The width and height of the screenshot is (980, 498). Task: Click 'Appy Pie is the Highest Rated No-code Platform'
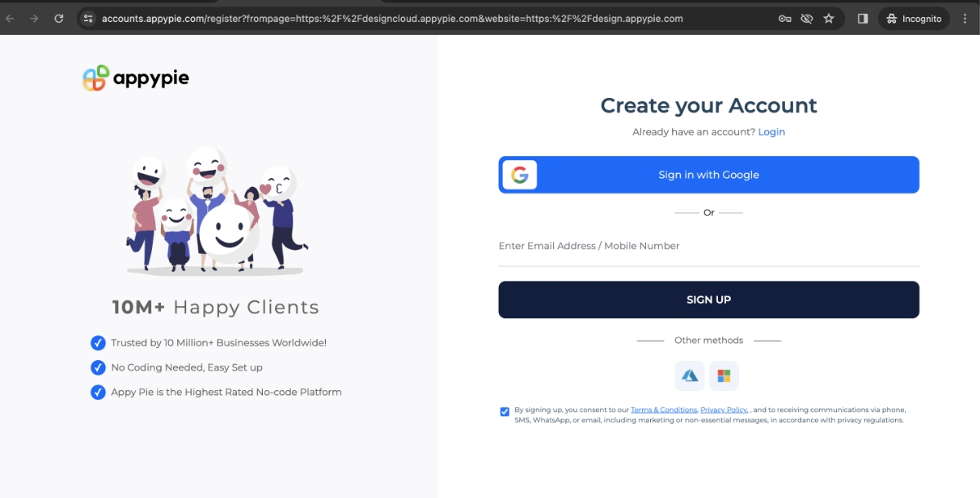pos(226,392)
